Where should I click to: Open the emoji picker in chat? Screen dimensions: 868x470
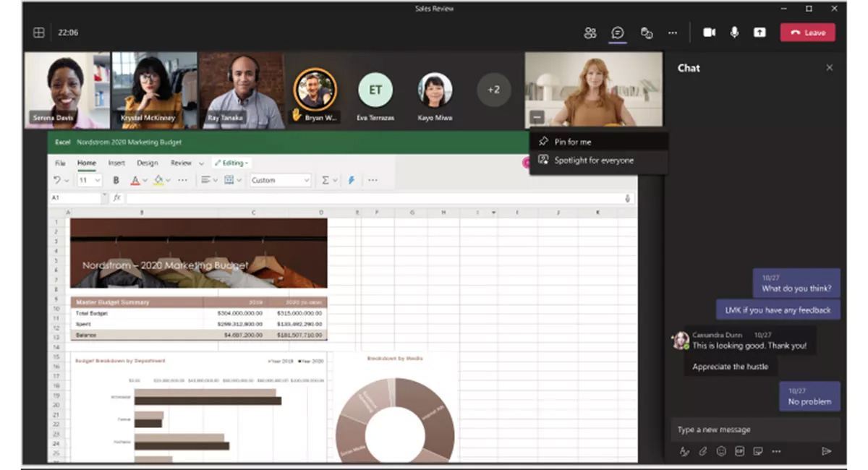click(721, 451)
